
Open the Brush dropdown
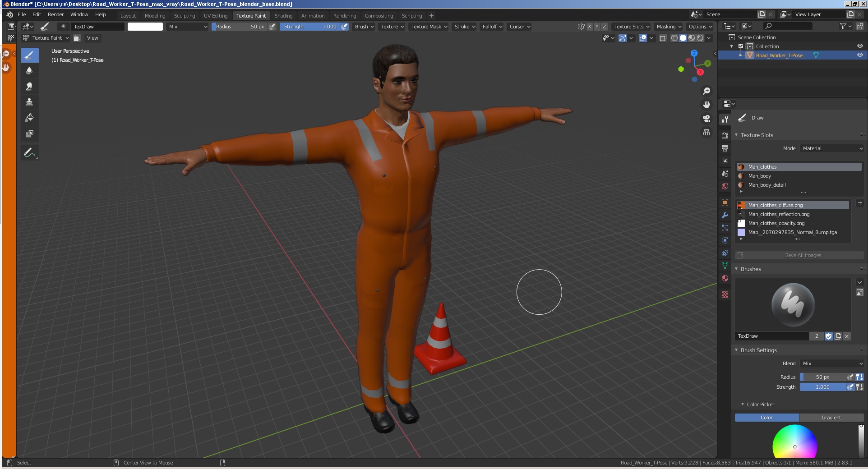click(364, 27)
